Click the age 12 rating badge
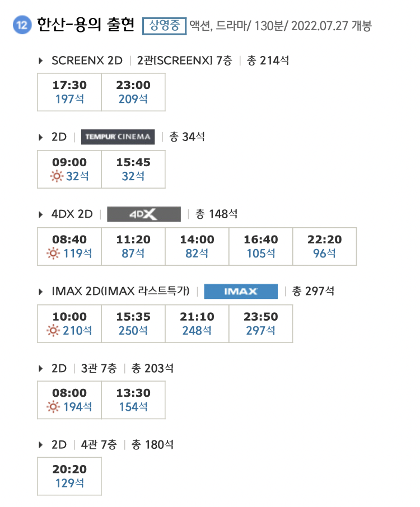The width and height of the screenshot is (420, 507). coord(22,25)
